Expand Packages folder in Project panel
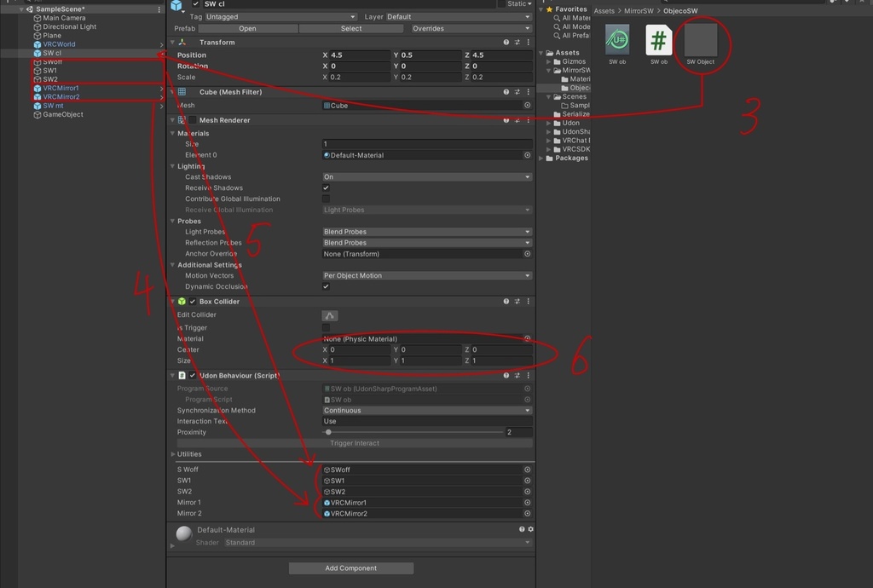The image size is (873, 588). [x=541, y=158]
